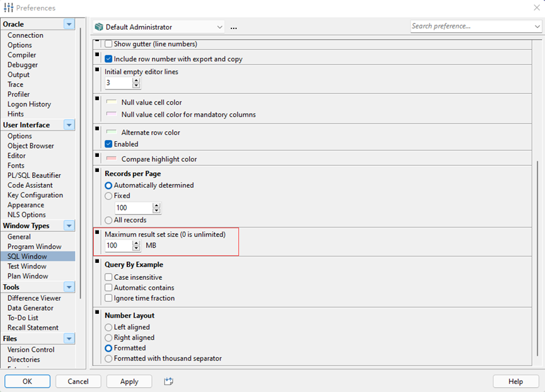545x392 pixels.
Task: Click the black marker beside Maximum result set size
Action: coord(97,233)
